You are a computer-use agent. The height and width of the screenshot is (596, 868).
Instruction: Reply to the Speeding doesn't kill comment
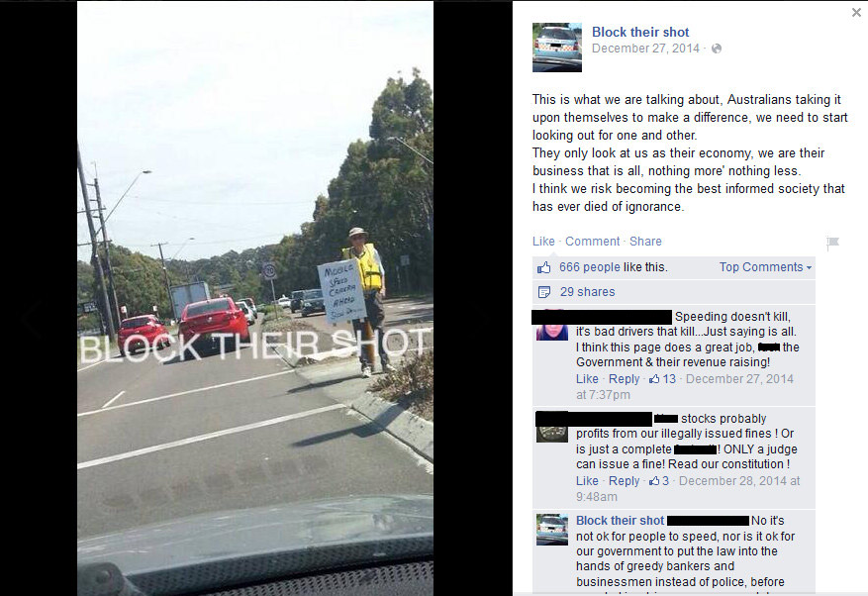(624, 379)
